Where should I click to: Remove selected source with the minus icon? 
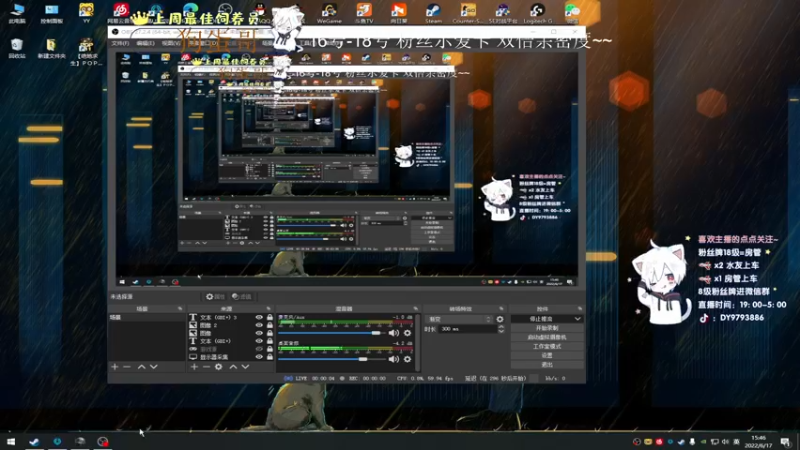(206, 367)
